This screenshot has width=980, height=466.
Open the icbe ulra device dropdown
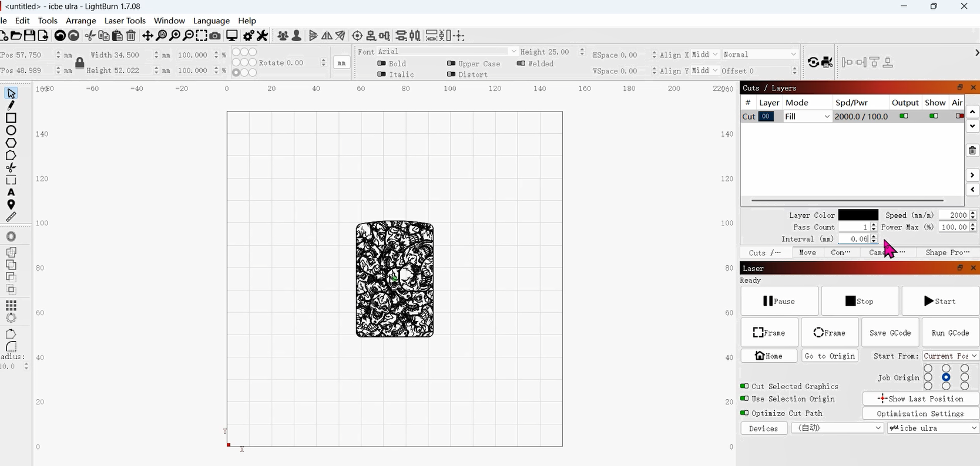(x=934, y=428)
